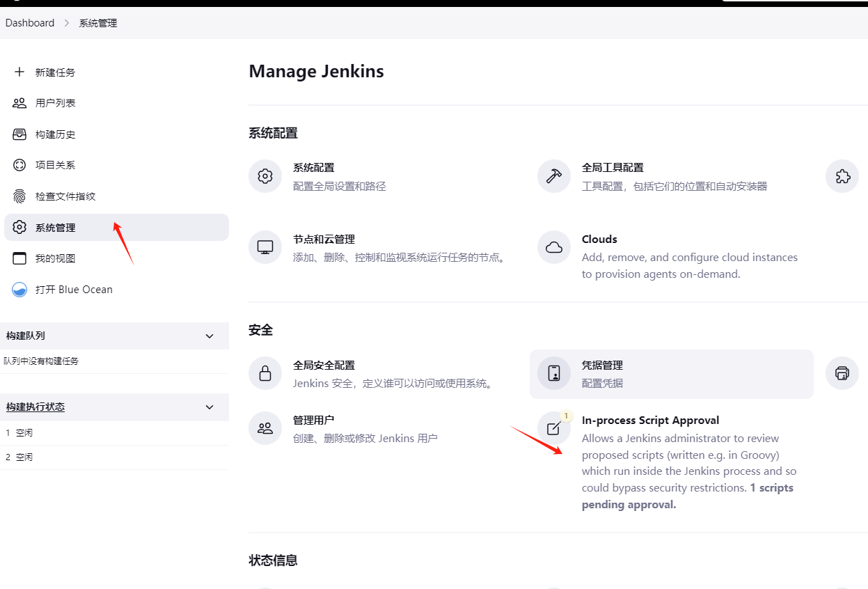Click the 状态信息 section heading
The image size is (868, 589).
[x=273, y=560]
